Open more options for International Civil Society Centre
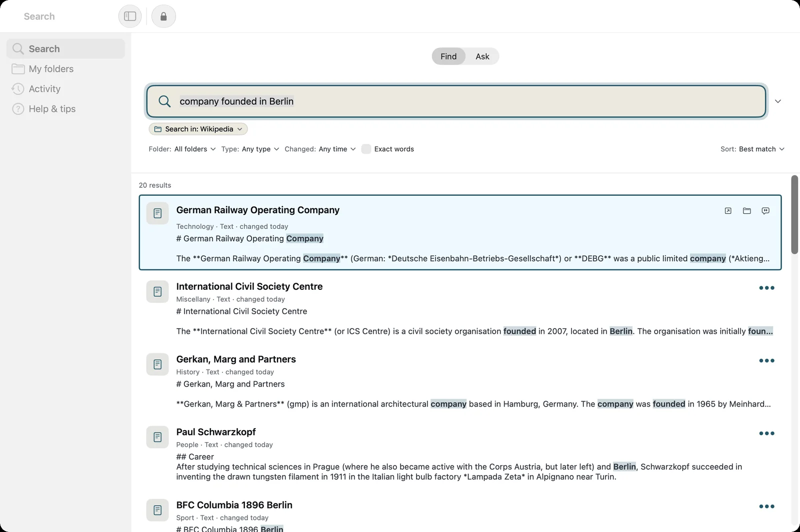This screenshot has height=532, width=800. [x=766, y=288]
